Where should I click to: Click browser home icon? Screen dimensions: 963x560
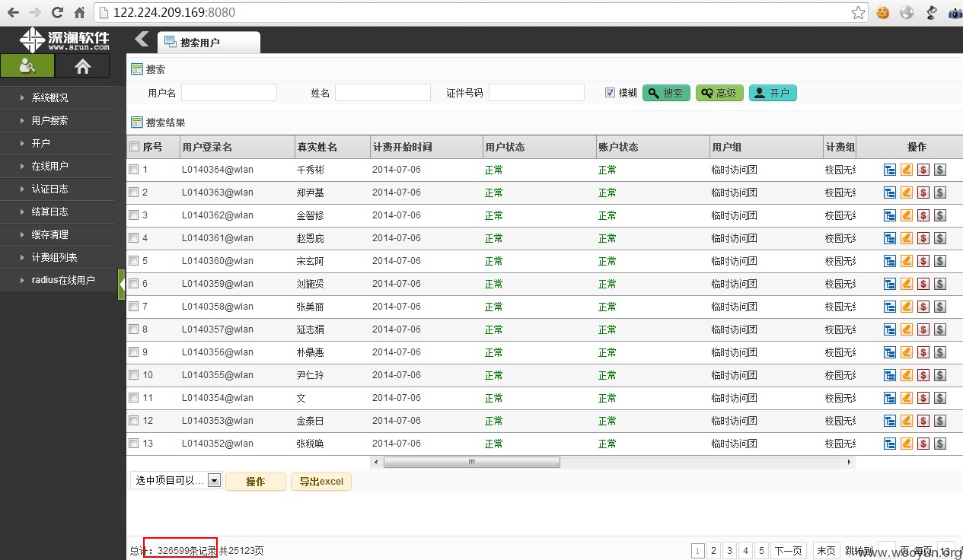click(79, 12)
